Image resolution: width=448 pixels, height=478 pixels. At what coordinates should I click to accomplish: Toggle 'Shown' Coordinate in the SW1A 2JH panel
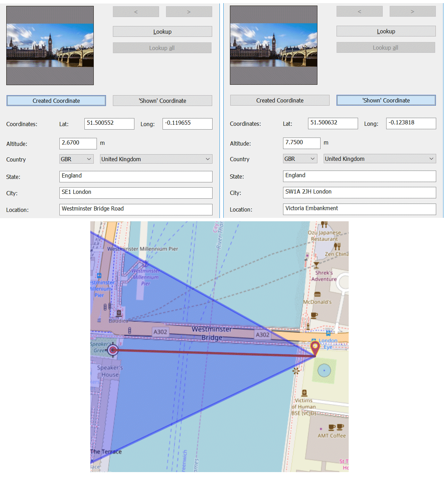pyautogui.click(x=386, y=100)
